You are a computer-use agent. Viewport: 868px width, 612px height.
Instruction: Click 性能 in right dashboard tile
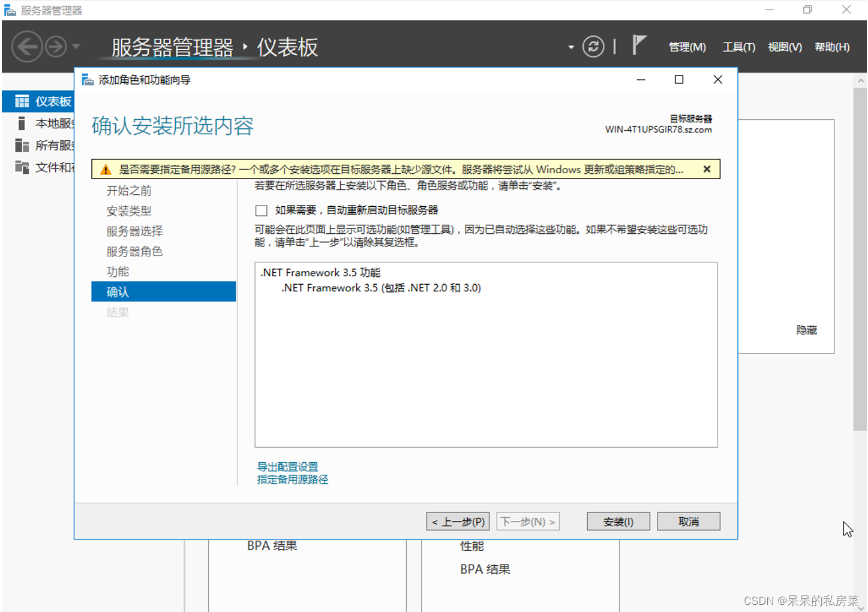pyautogui.click(x=472, y=546)
